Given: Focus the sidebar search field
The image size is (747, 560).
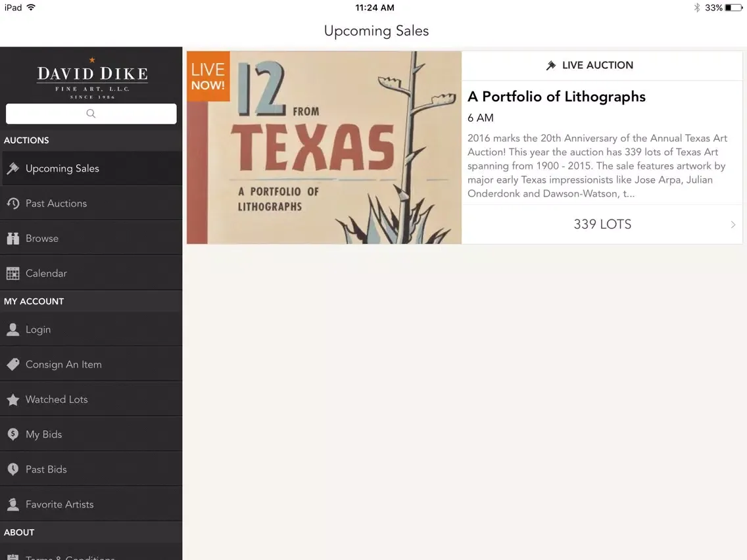Looking at the screenshot, I should pyautogui.click(x=91, y=114).
